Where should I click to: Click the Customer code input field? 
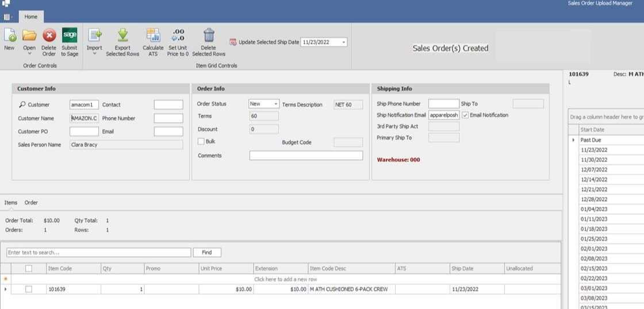(x=84, y=105)
